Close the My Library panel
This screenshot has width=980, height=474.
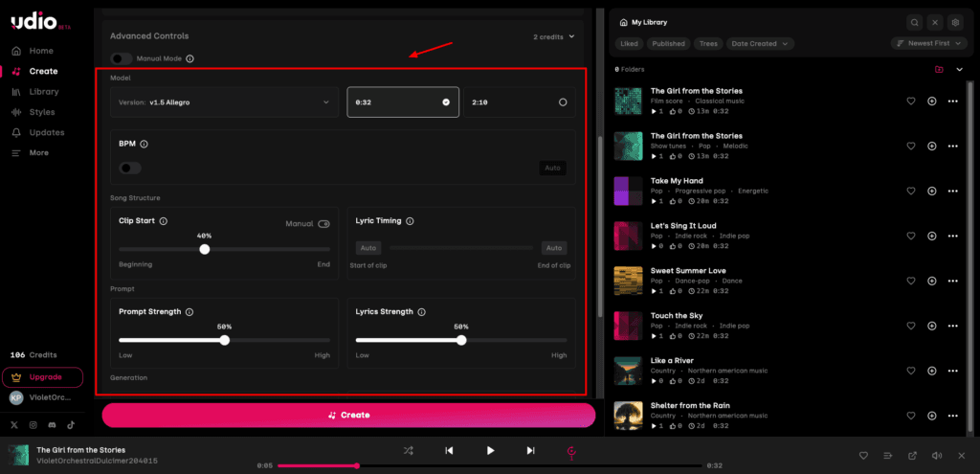[935, 23]
